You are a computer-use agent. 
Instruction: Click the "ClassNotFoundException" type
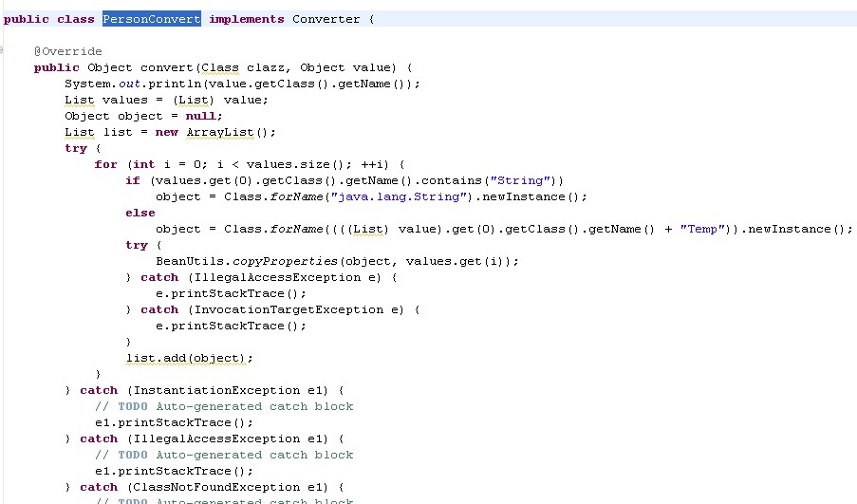pyautogui.click(x=217, y=487)
